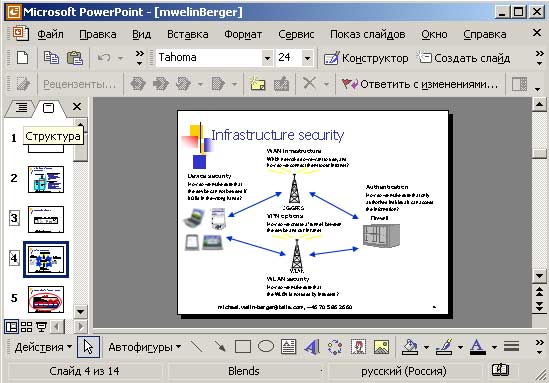Click Создать слайд button

[x=464, y=58]
